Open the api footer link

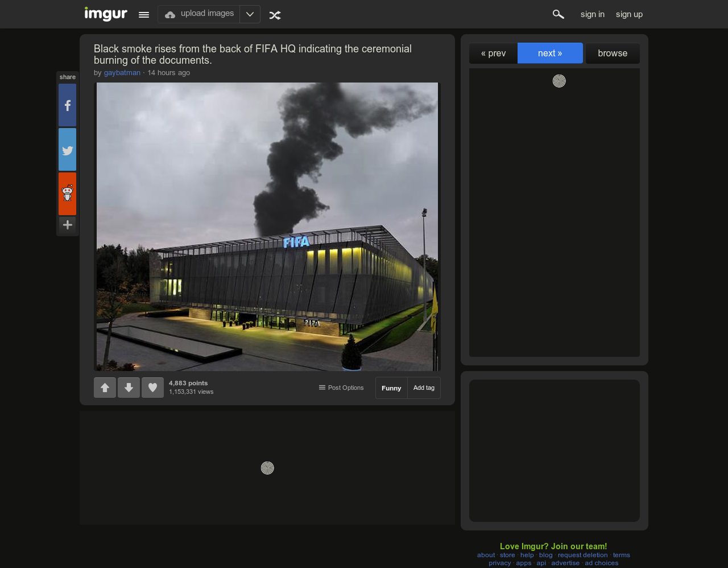point(541,563)
